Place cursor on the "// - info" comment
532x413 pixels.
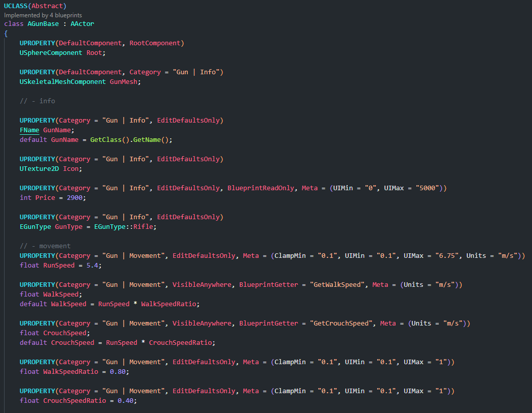click(x=37, y=101)
